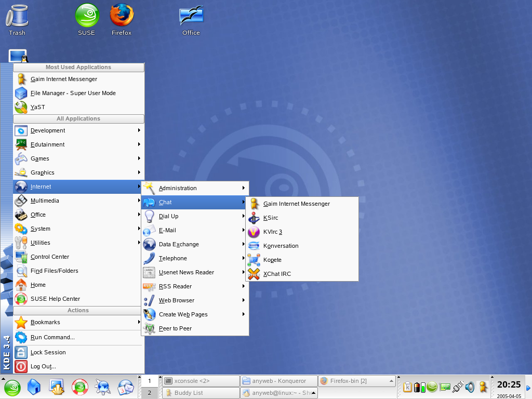
Task: Expand the System submenu arrow
Action: (139, 229)
